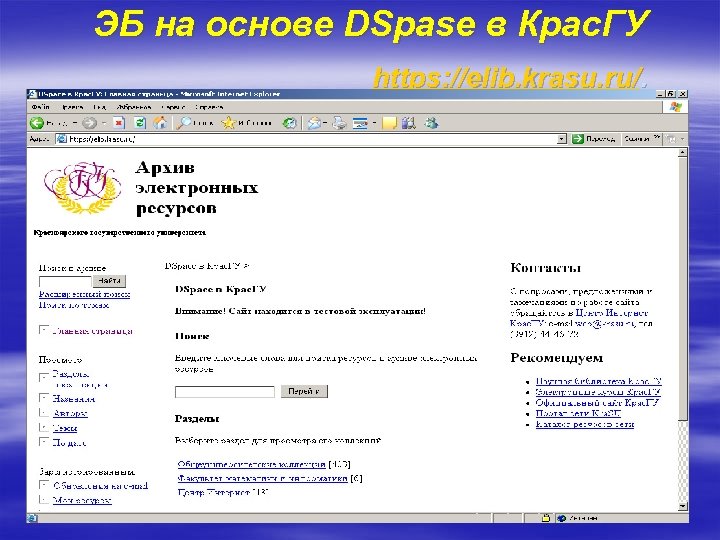Click the vertical scrollbar up arrow
Image resolution: width=720 pixels, height=540 pixels.
point(683,152)
